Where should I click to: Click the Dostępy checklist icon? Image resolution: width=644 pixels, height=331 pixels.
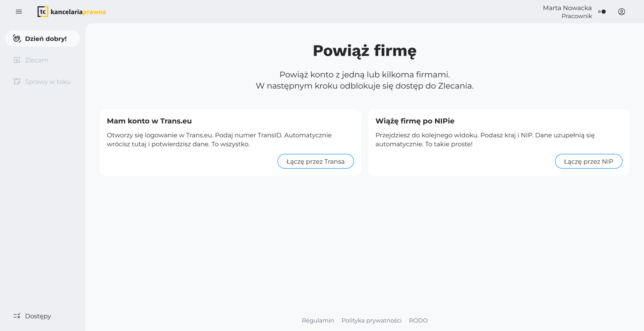point(17,316)
